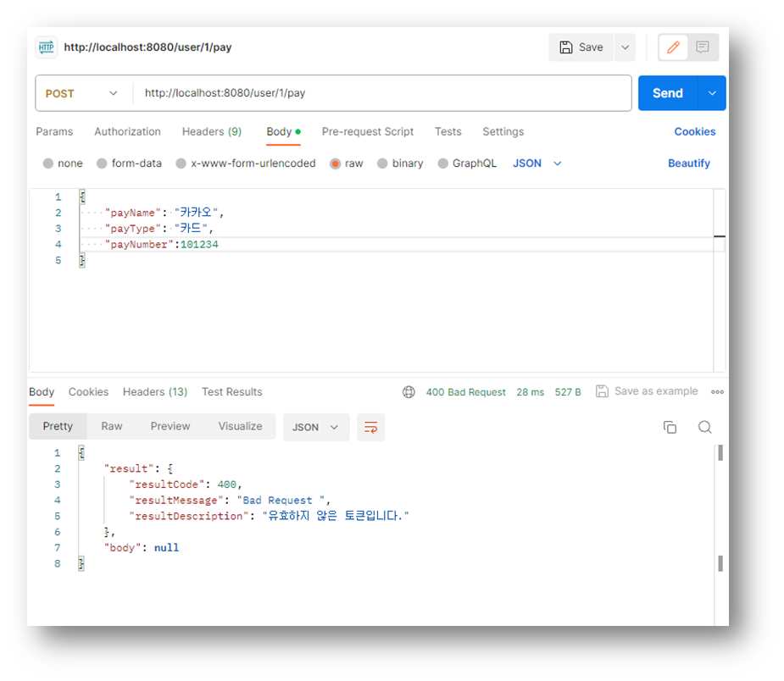Toggle the line wrap icon
Viewport: 784px width, 681px height.
tap(370, 428)
